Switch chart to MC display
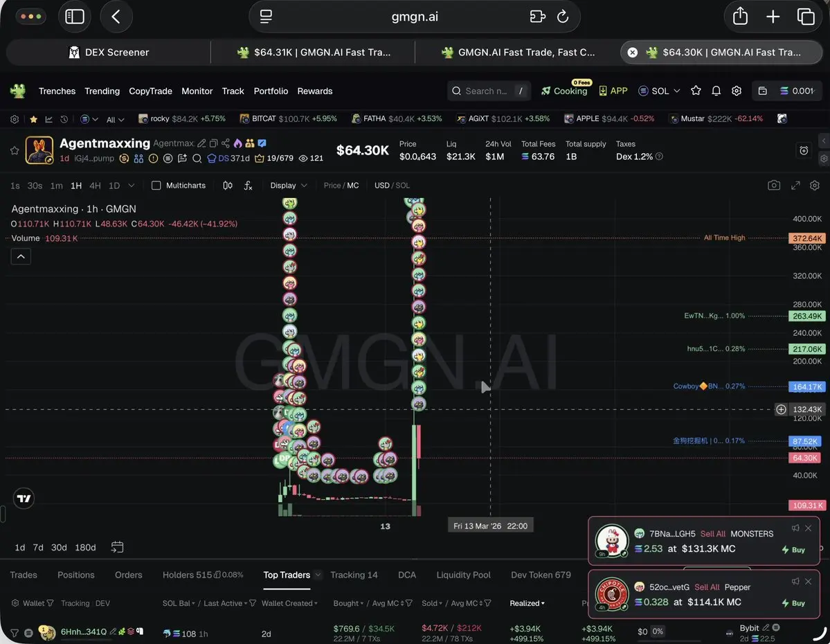The width and height of the screenshot is (830, 644). pyautogui.click(x=352, y=186)
